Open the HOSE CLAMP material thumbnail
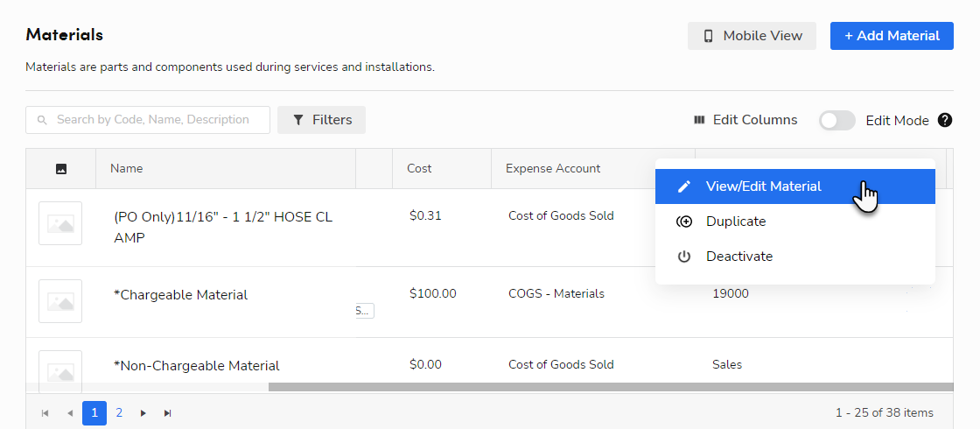This screenshot has width=980, height=429. click(x=60, y=224)
